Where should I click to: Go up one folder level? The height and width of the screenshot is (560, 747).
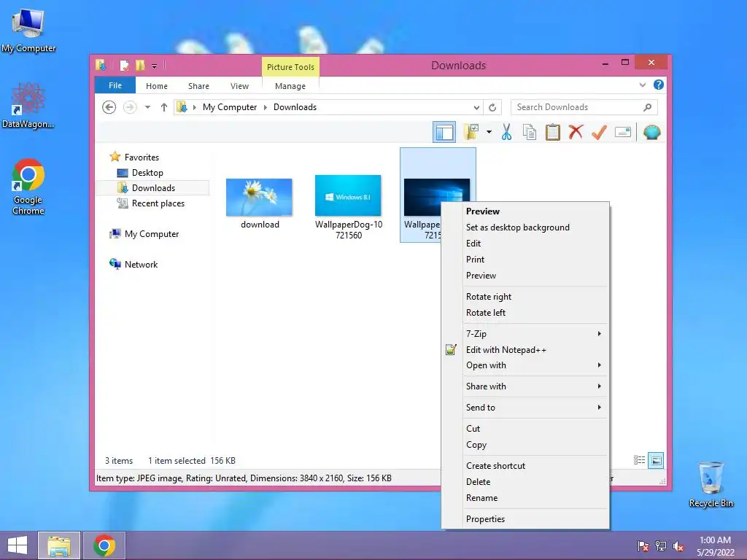click(x=164, y=107)
